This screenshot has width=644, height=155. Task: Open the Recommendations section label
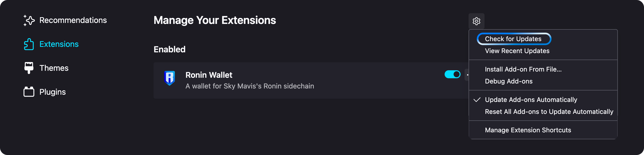73,20
